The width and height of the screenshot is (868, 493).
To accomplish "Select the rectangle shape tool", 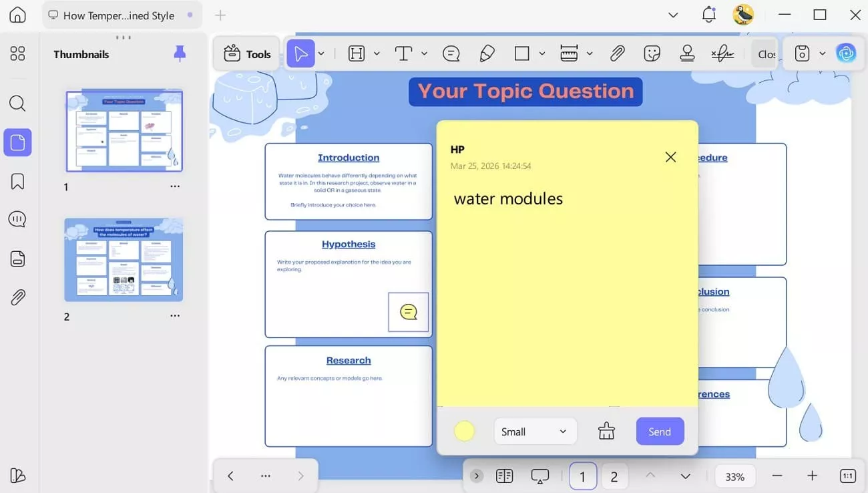I will click(521, 53).
